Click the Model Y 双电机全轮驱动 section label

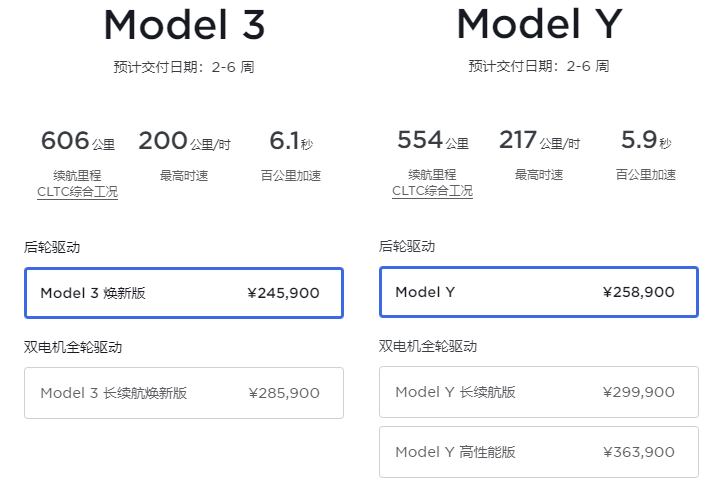428,347
